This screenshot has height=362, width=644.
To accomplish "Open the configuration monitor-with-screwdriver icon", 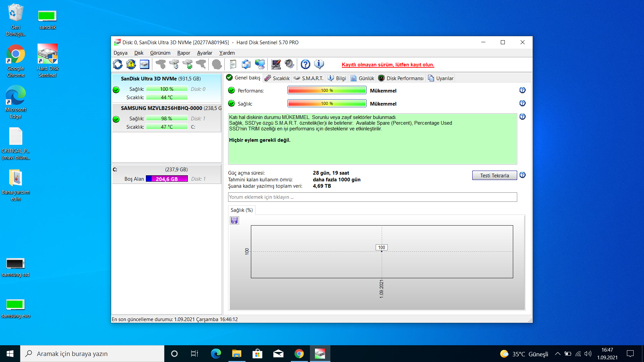I will pos(276,64).
